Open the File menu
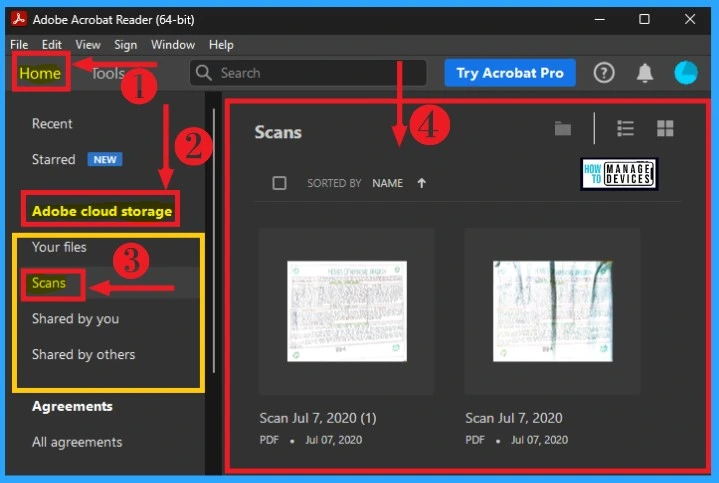 tap(19, 44)
